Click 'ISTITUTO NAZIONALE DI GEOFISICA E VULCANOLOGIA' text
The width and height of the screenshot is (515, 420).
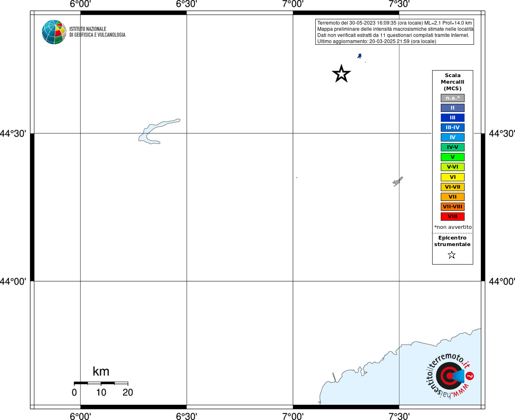point(97,32)
